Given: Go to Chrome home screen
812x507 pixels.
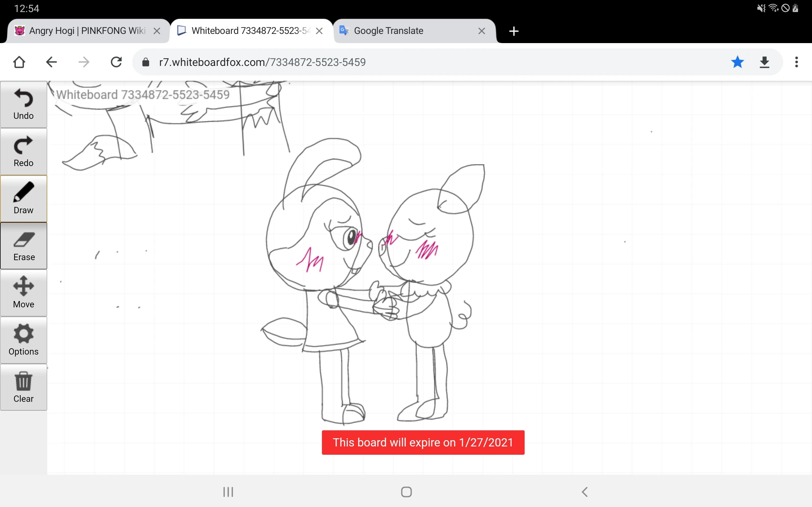Looking at the screenshot, I should [x=19, y=62].
